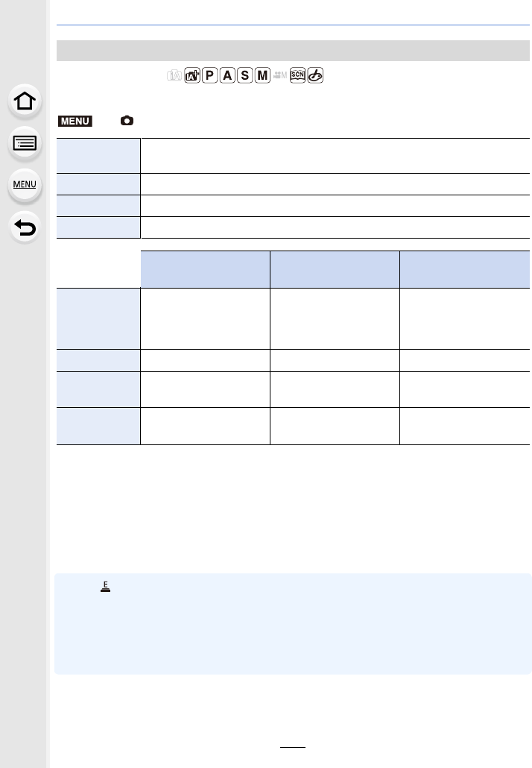Click the first blue column header cell
The width and height of the screenshot is (532, 768).
coord(204,268)
